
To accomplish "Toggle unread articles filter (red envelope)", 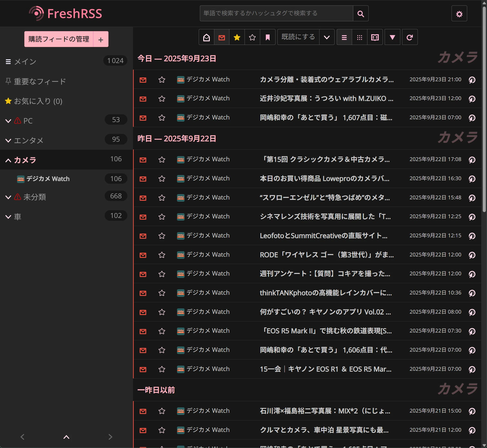I will tap(222, 37).
